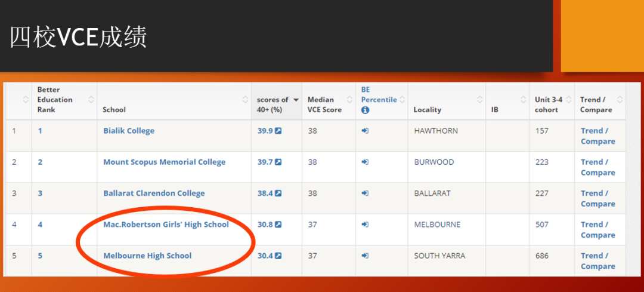The image size is (644, 292).
Task: Select cohort value 157
Action: click(541, 131)
